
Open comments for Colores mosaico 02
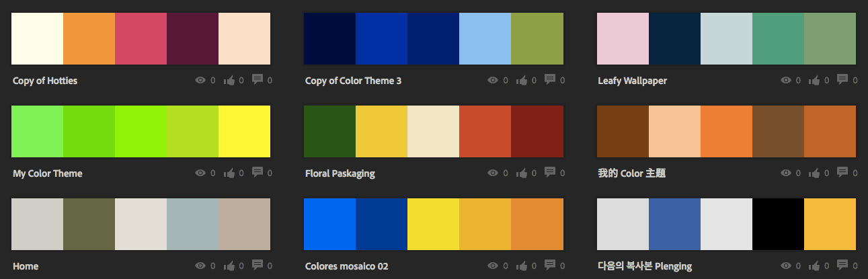tap(550, 265)
